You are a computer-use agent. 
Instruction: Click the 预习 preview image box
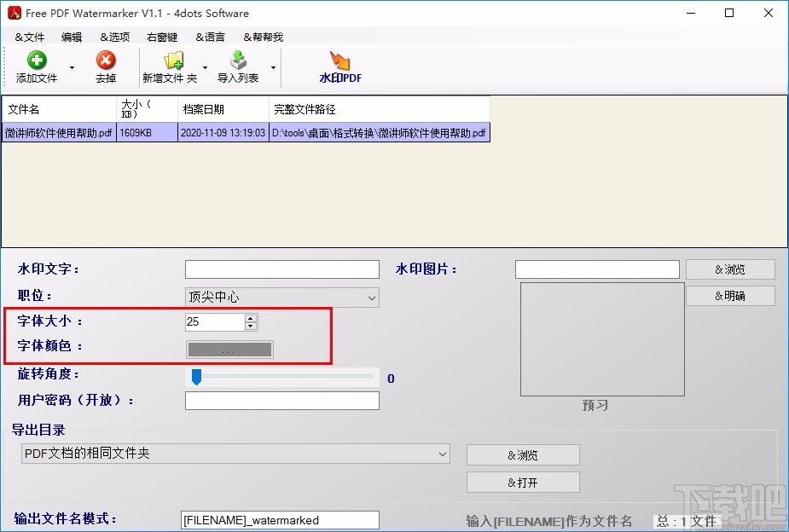pos(602,339)
